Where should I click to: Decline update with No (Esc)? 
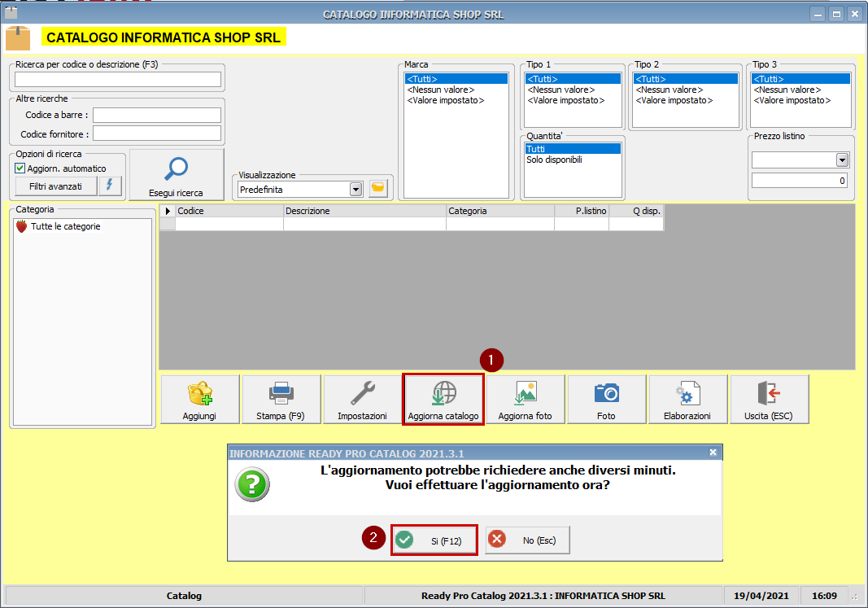click(x=528, y=540)
